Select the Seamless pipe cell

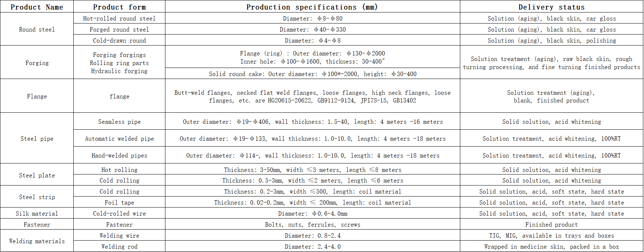tap(119, 122)
